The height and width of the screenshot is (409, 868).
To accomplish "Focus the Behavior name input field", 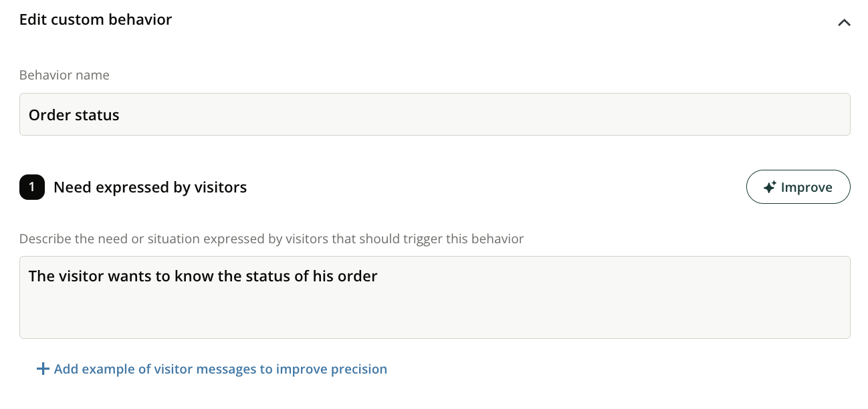I will 435,114.
